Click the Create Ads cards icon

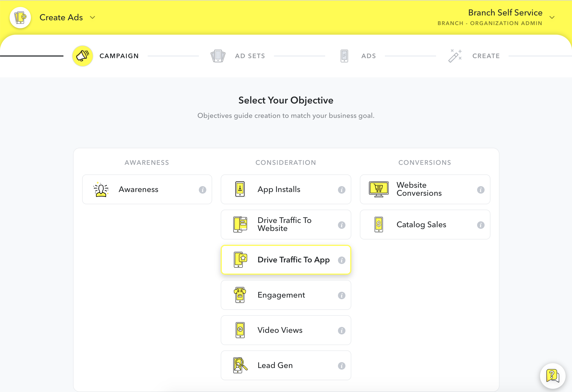pos(20,18)
